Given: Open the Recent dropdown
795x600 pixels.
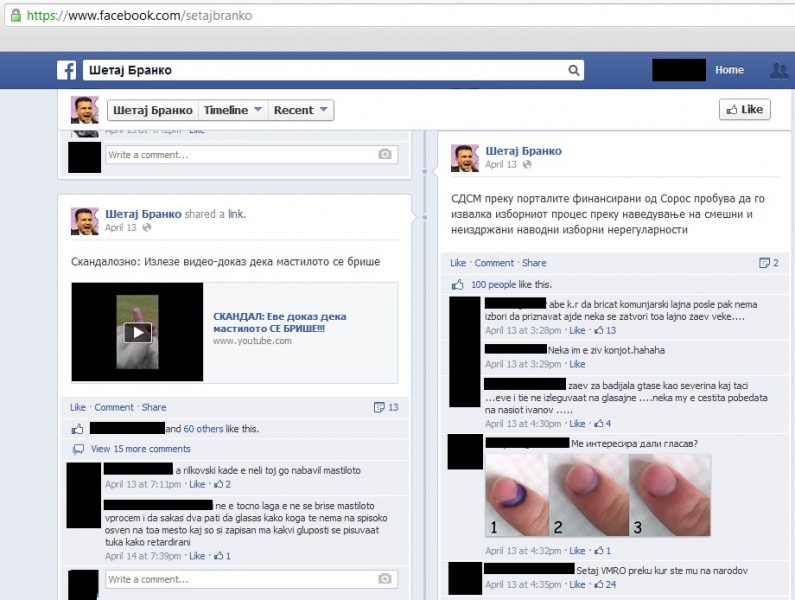Looking at the screenshot, I should (301, 110).
